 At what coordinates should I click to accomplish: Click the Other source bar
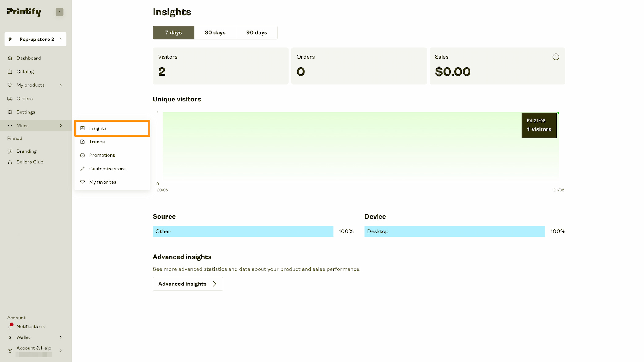243,231
